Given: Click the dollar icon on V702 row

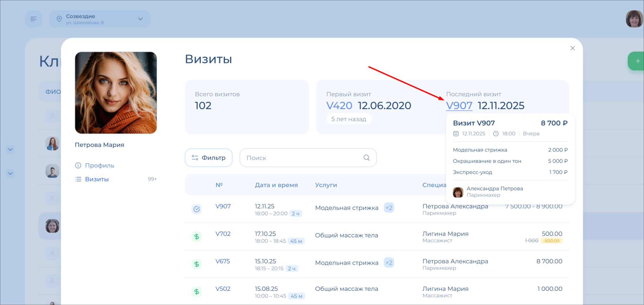Looking at the screenshot, I should (x=196, y=237).
